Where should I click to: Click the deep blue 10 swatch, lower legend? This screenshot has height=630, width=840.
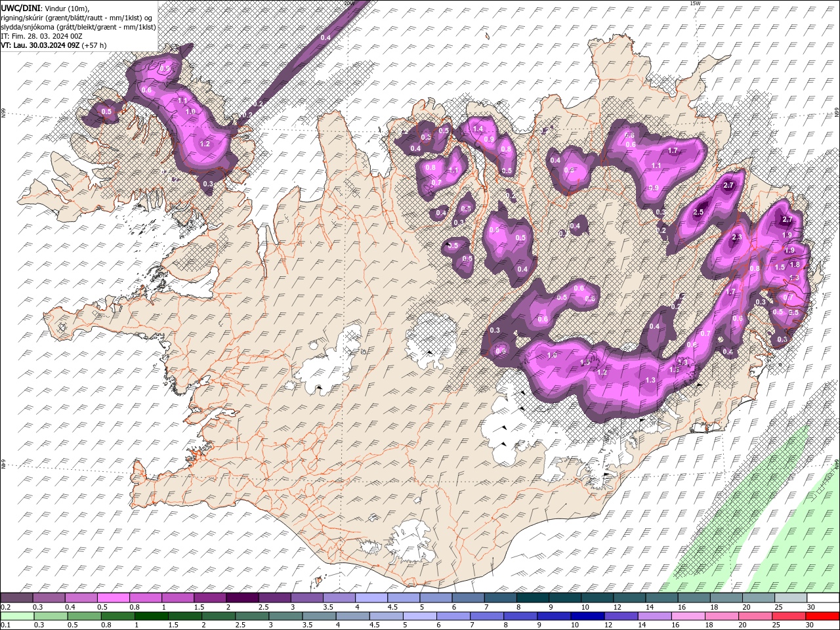(587, 616)
